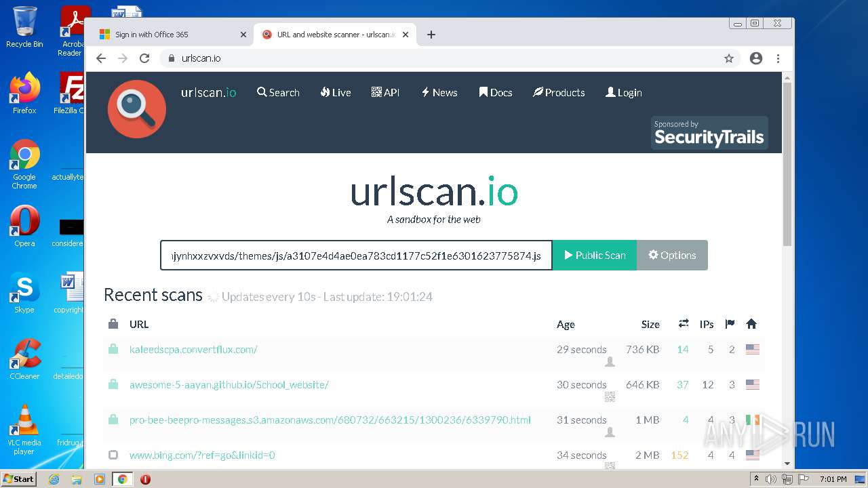
Task: Open the VLC media player desktop shortcut
Action: point(24,429)
